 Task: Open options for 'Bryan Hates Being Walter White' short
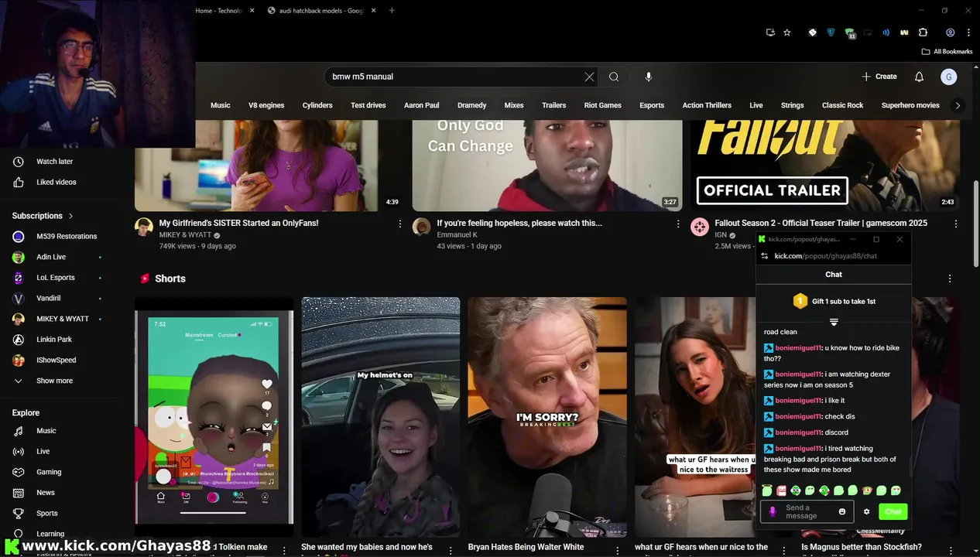(618, 550)
